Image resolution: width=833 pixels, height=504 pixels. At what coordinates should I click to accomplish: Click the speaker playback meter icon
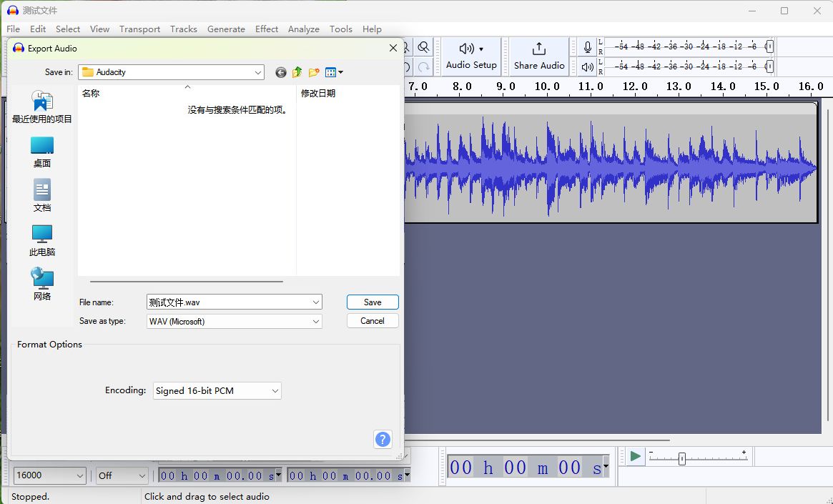pyautogui.click(x=588, y=67)
